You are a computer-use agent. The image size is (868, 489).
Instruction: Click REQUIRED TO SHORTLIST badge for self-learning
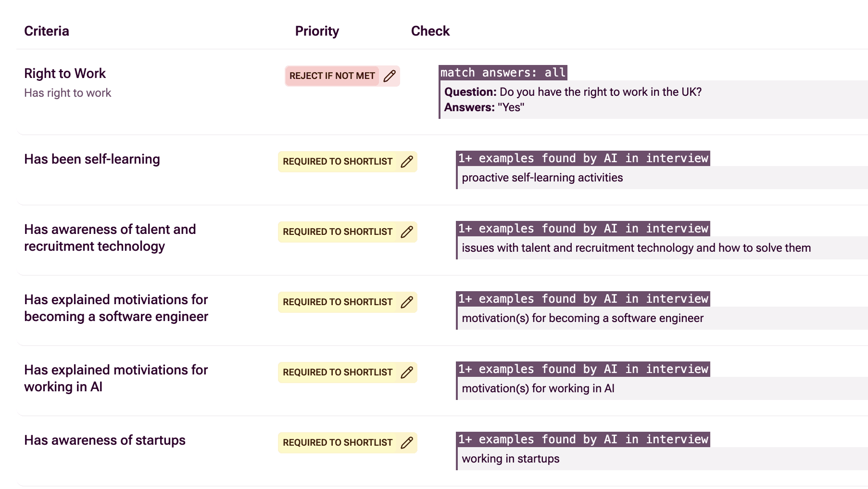click(338, 162)
